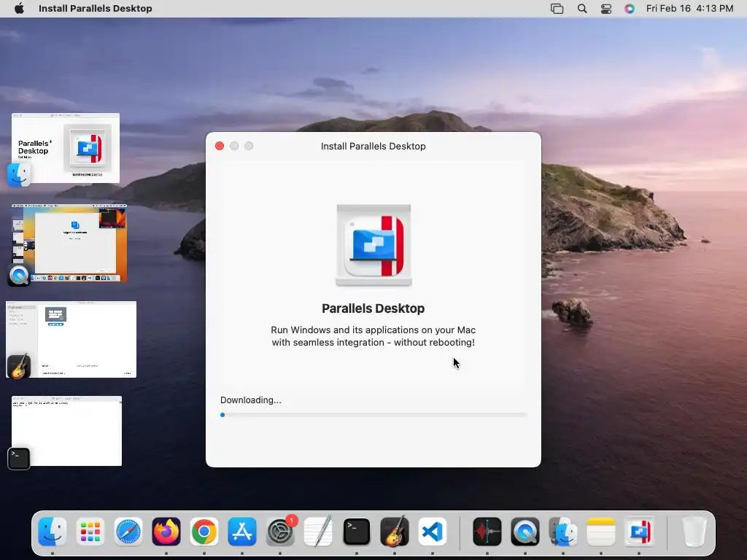This screenshot has height=560, width=747.
Task: Open Install Parallels Desktop app menu
Action: (x=96, y=9)
